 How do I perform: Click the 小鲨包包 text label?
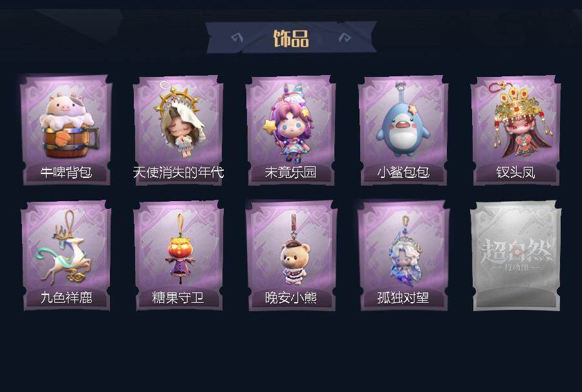(404, 172)
